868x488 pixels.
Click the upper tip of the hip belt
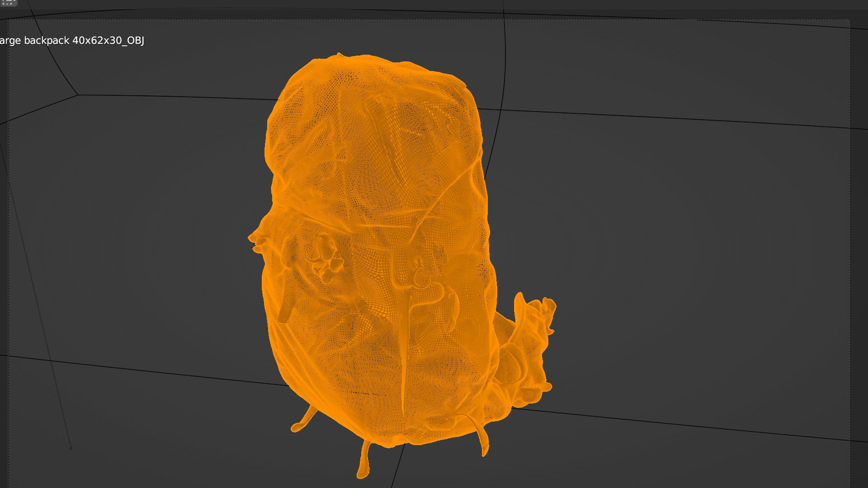click(519, 297)
